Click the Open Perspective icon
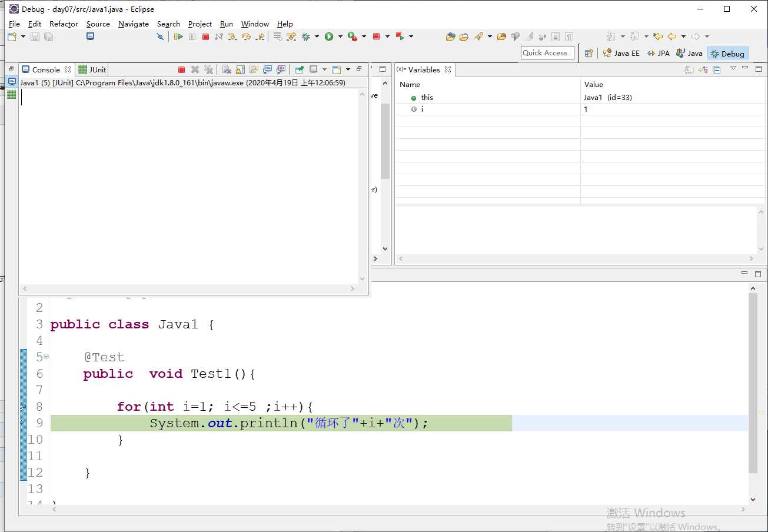768x532 pixels. (589, 53)
